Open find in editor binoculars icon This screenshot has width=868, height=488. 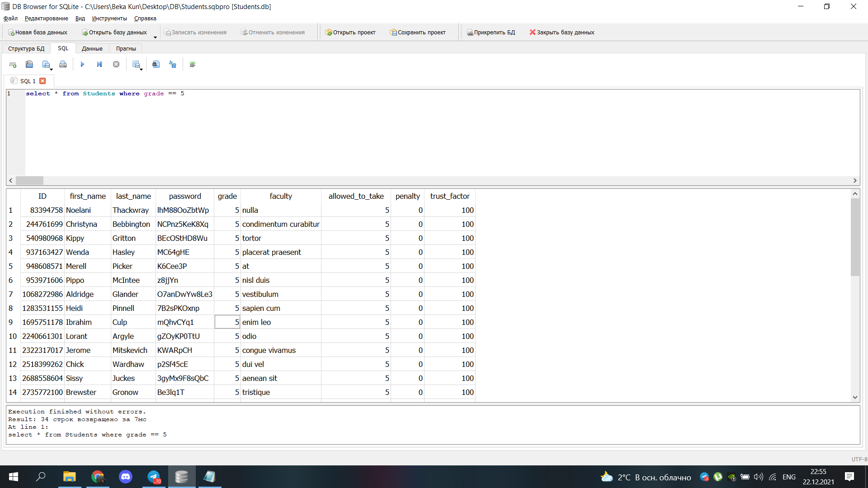tap(156, 65)
